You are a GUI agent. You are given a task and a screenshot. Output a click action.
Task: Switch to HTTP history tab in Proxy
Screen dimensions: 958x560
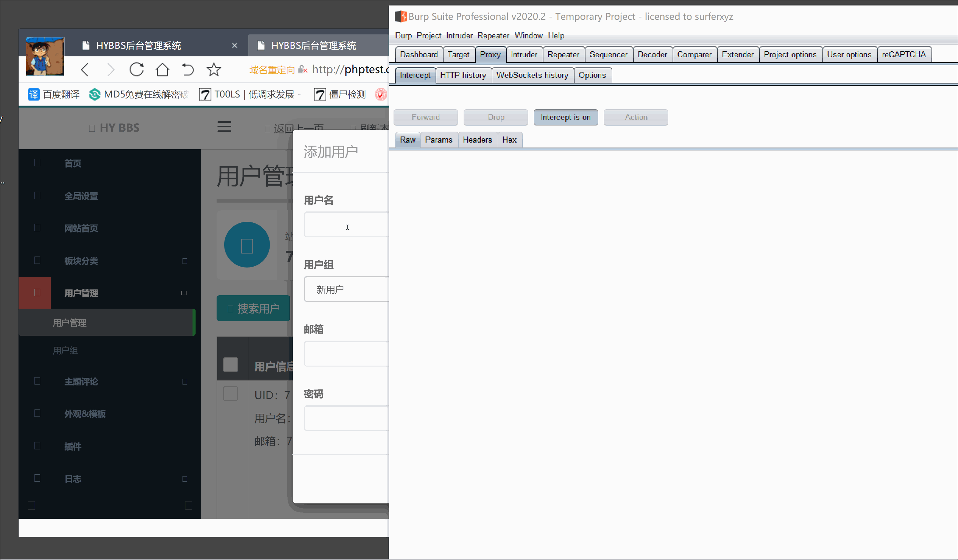tap(462, 75)
